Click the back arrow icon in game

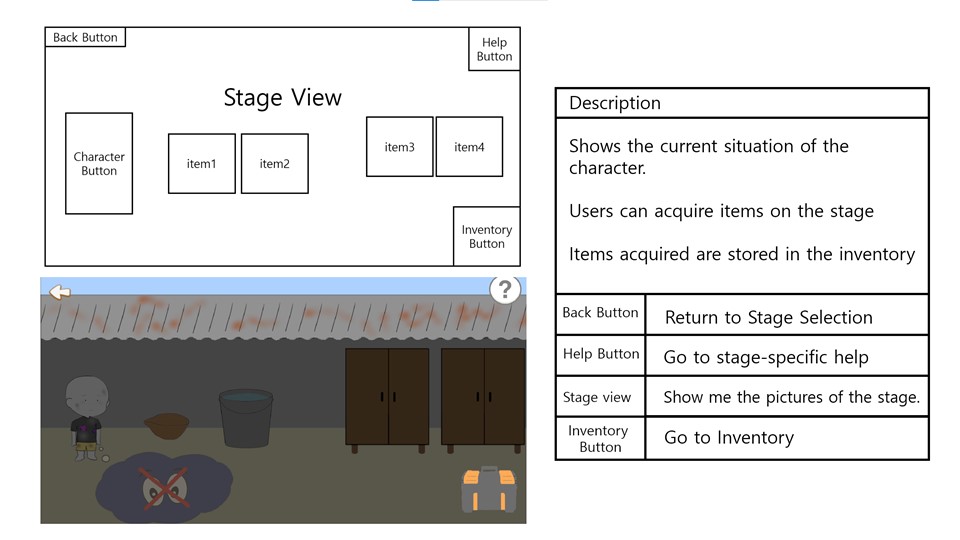(60, 292)
